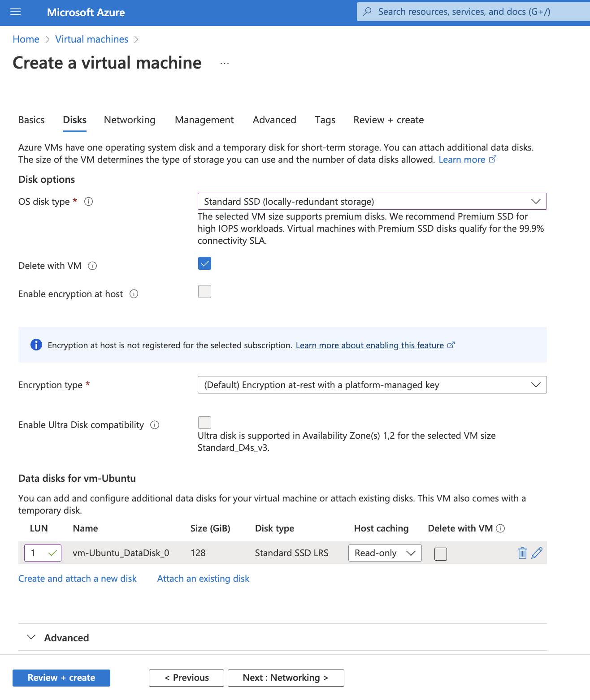Edit the vm-Ubuntu_DataDisk_0 data disk
The width and height of the screenshot is (590, 700).
(x=537, y=553)
